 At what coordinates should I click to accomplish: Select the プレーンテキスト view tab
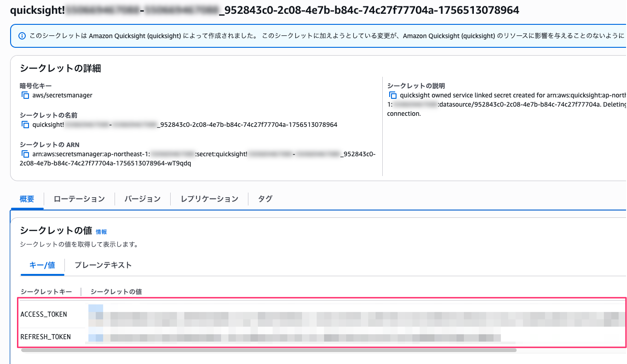[x=103, y=265]
